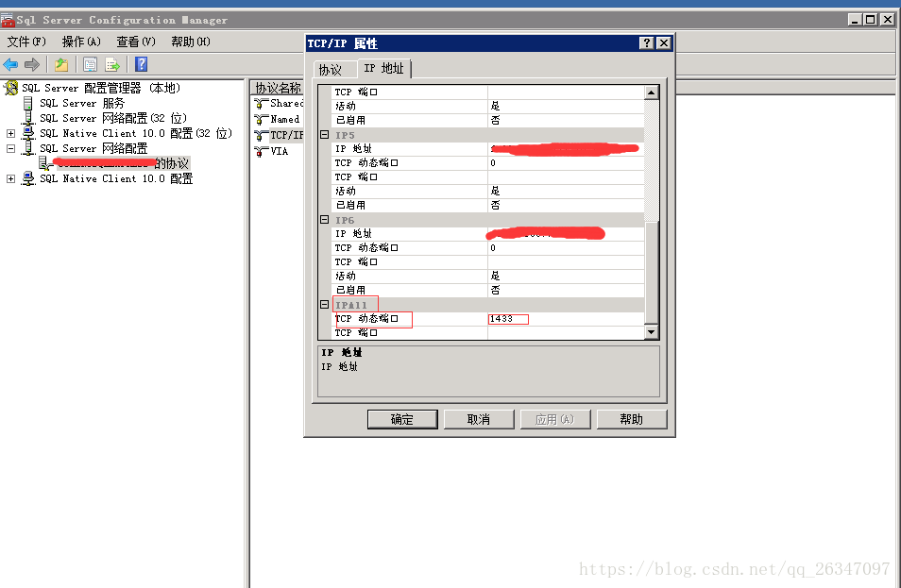The image size is (901, 588).
Task: Click the 应用(A) button
Action: click(555, 419)
